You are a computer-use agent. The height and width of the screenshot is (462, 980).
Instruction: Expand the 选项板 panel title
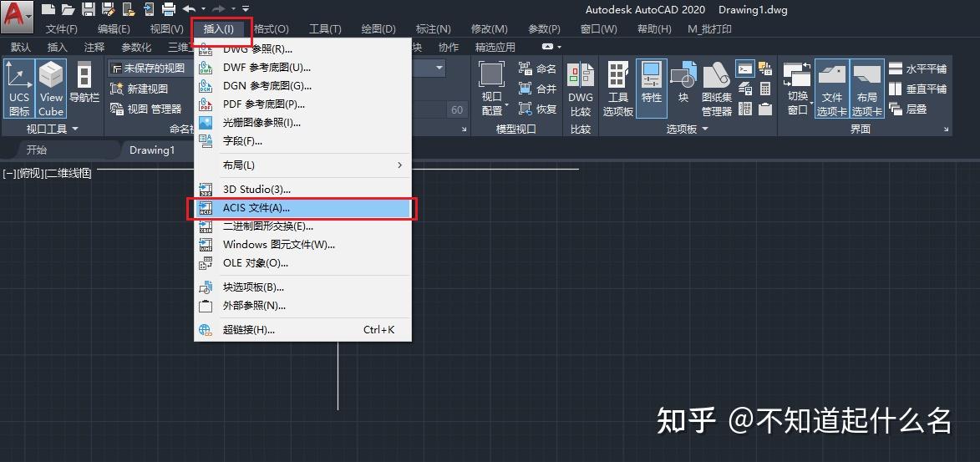click(687, 129)
